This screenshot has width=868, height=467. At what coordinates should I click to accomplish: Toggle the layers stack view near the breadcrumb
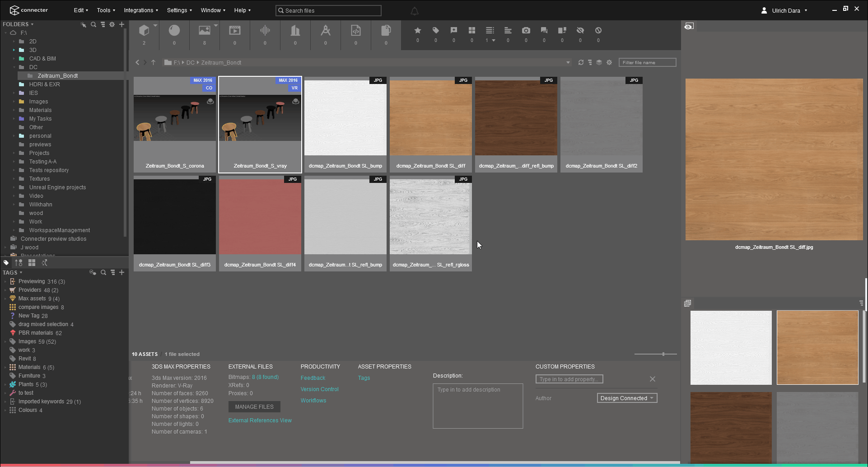click(599, 62)
